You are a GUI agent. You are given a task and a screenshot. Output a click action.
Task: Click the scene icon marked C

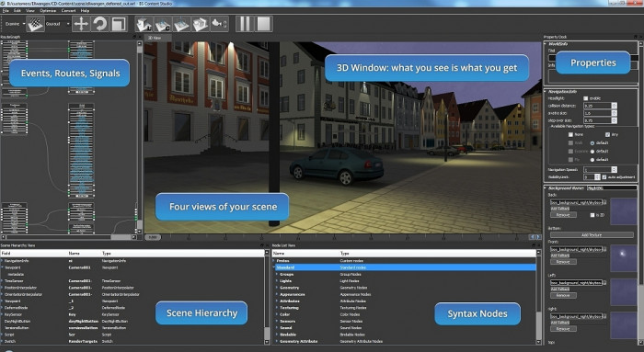pyautogui.click(x=163, y=24)
